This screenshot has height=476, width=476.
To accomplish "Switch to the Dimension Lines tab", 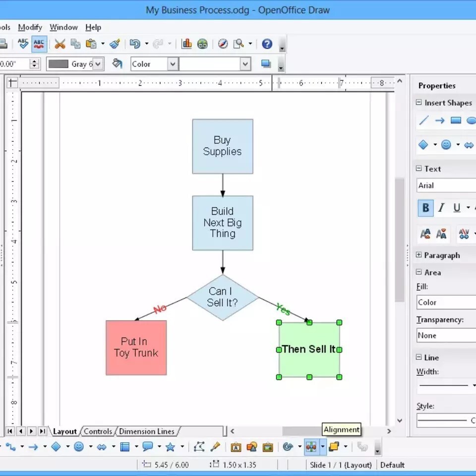I will point(147,431).
